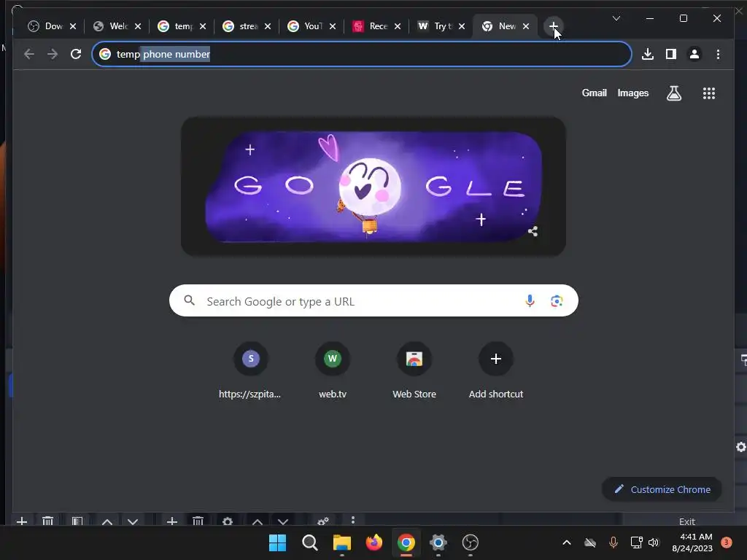Open volume control in system tray
The image size is (747, 560).
(x=653, y=542)
